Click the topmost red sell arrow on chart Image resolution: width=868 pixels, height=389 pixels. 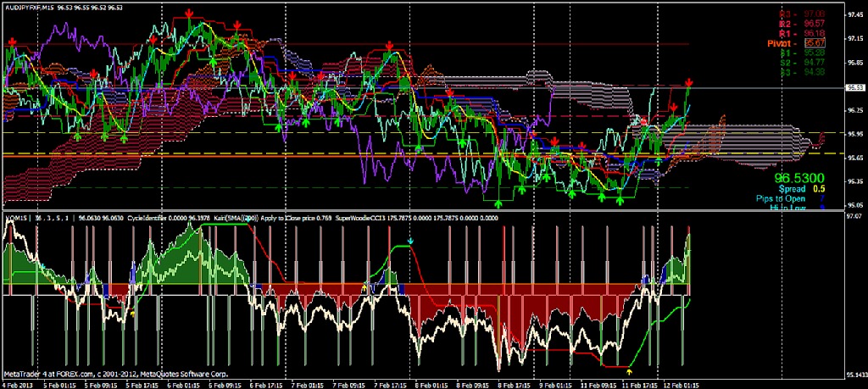coord(188,14)
